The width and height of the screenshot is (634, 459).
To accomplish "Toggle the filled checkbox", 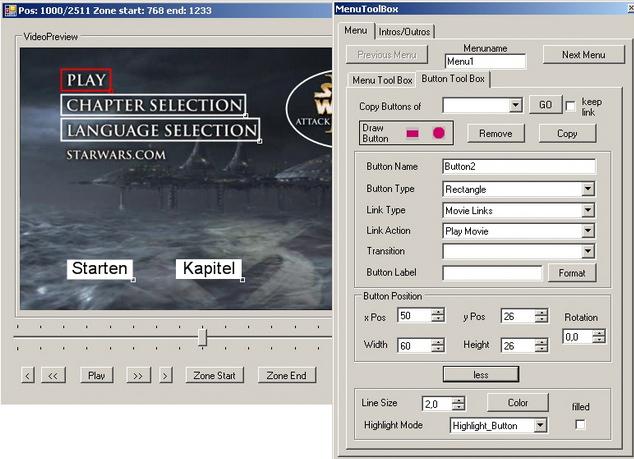I will pos(580,424).
